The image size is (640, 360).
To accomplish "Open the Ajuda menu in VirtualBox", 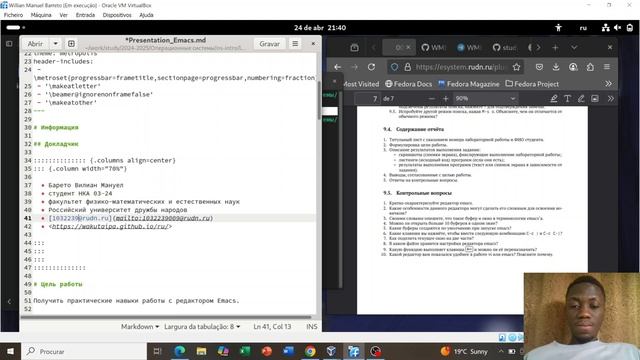I will tap(147, 15).
